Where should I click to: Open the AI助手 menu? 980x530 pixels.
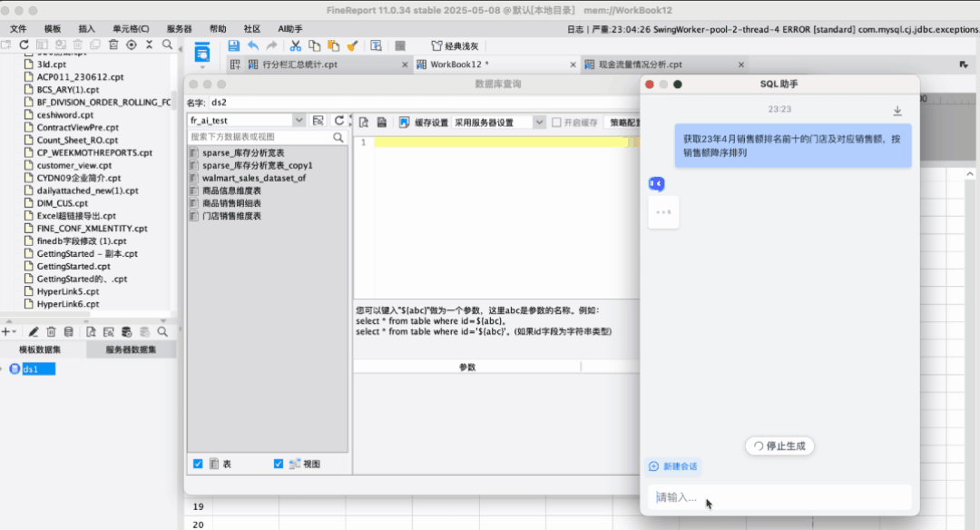point(290,29)
